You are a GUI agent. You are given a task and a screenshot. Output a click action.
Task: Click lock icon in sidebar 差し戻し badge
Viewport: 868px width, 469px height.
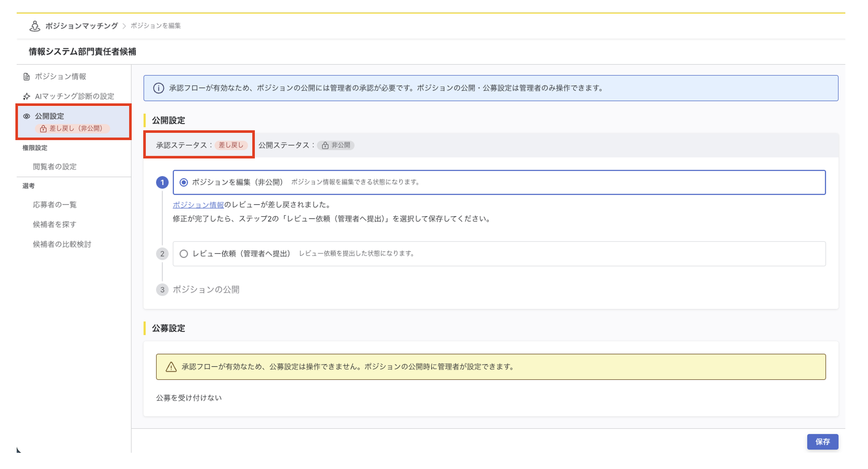(x=43, y=129)
